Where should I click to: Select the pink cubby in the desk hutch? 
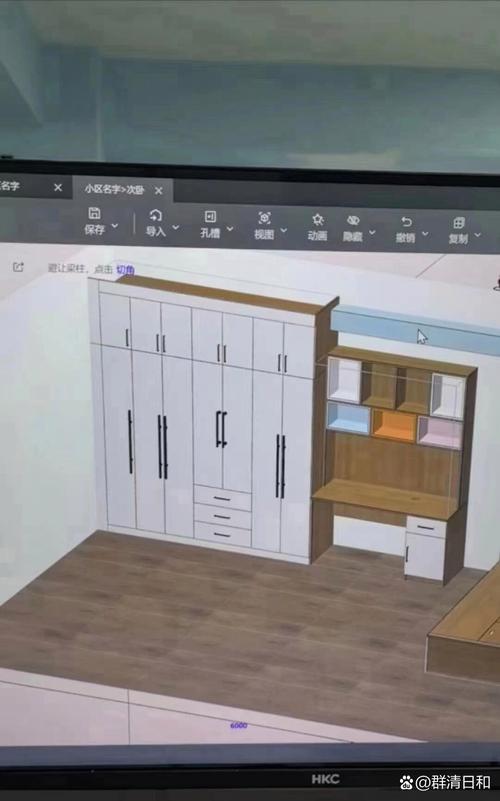[x=440, y=432]
